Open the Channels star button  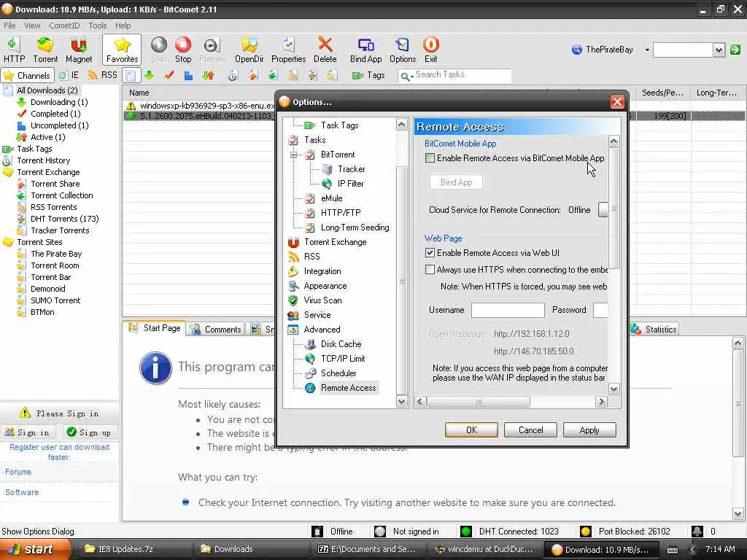click(x=27, y=75)
